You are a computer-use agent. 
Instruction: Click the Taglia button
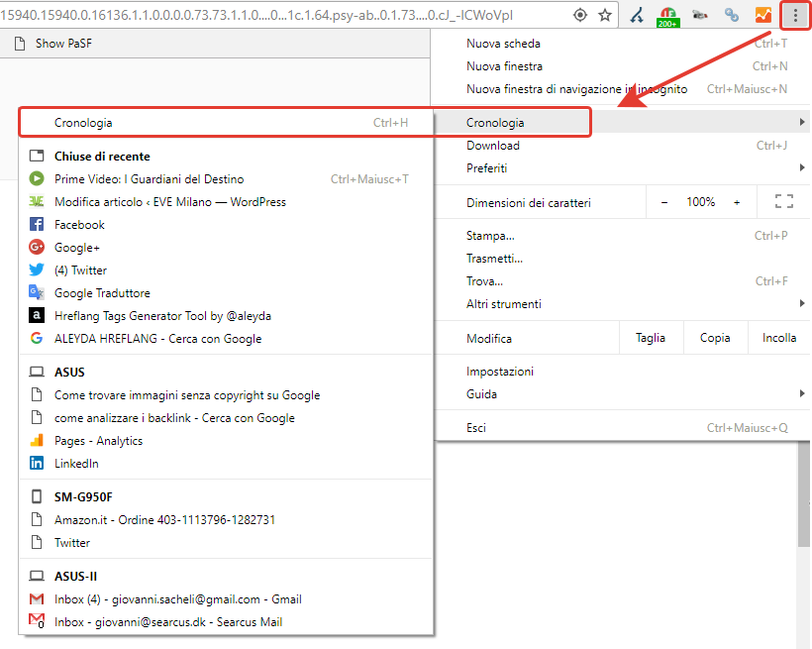click(x=651, y=338)
